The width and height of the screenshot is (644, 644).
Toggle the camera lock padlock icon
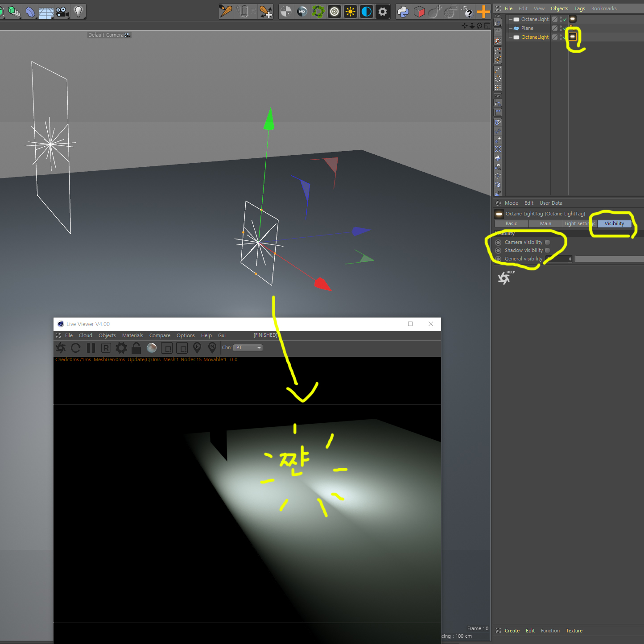pos(136,348)
